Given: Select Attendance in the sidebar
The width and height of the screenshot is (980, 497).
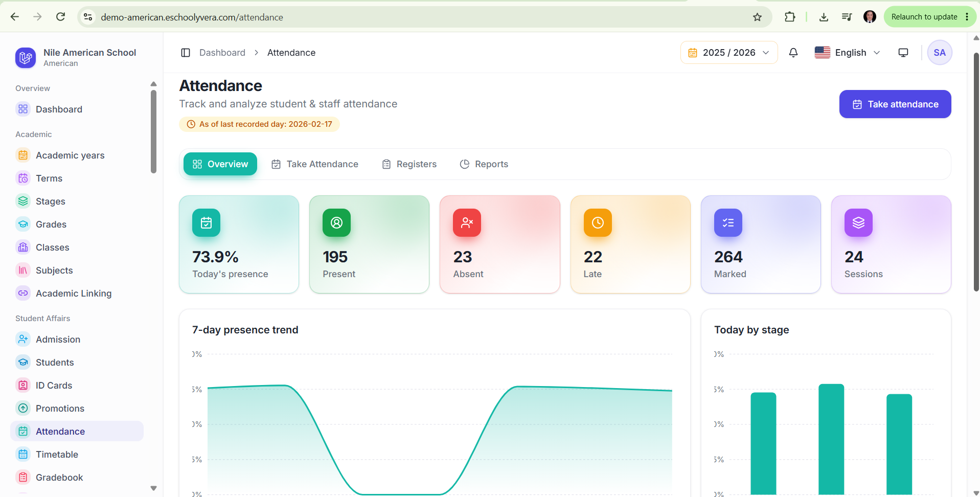Looking at the screenshot, I should tap(77, 431).
